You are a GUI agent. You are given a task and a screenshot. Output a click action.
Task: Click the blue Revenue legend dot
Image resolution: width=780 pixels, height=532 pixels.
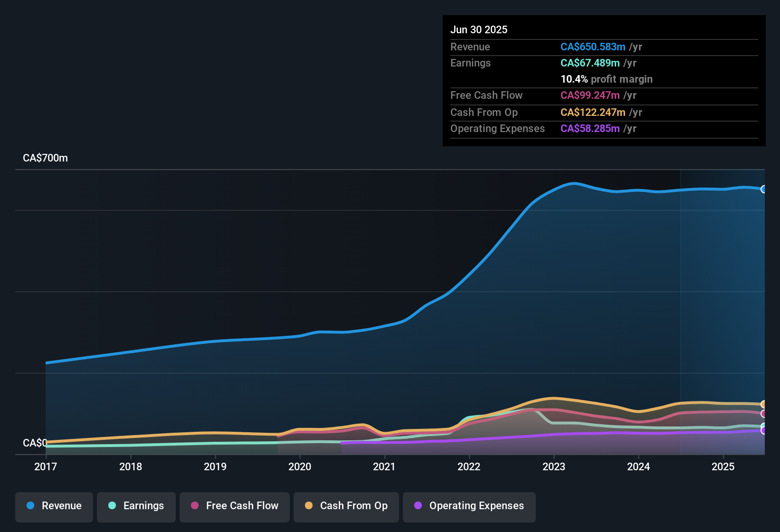pyautogui.click(x=30, y=505)
